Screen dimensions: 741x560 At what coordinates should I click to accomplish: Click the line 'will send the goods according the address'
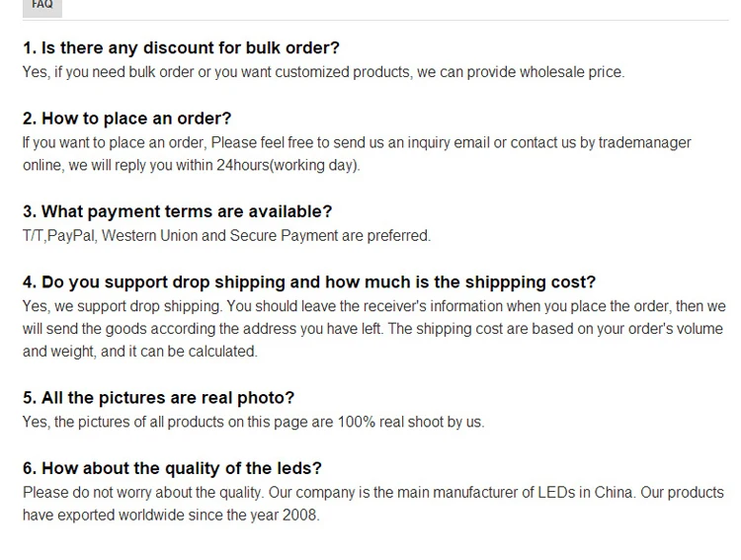coord(372,329)
